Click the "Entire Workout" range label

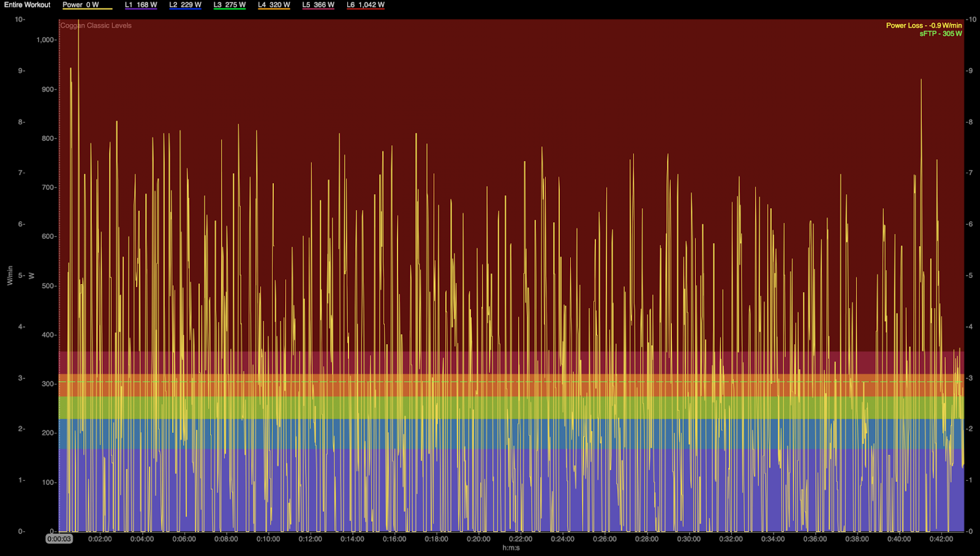tap(28, 5)
